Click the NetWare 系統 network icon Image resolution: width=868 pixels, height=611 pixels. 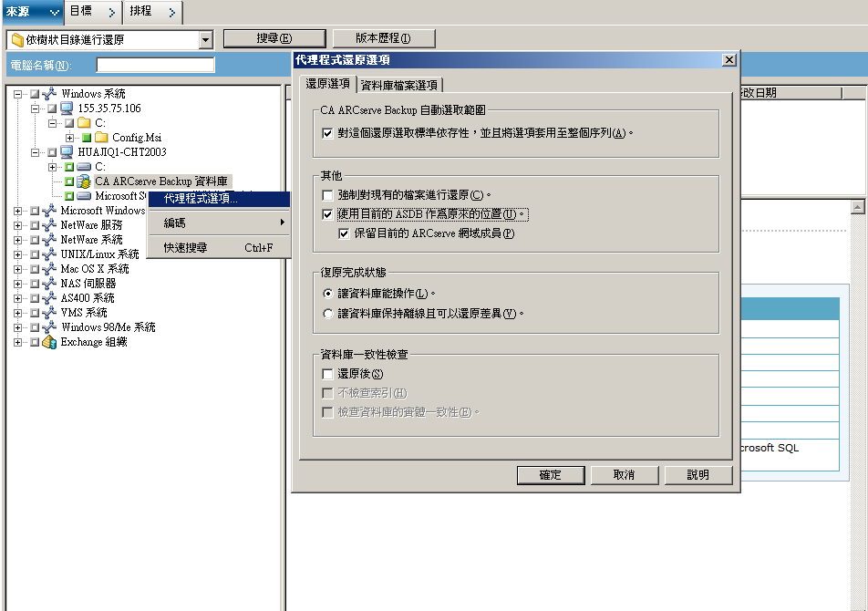pos(49,240)
